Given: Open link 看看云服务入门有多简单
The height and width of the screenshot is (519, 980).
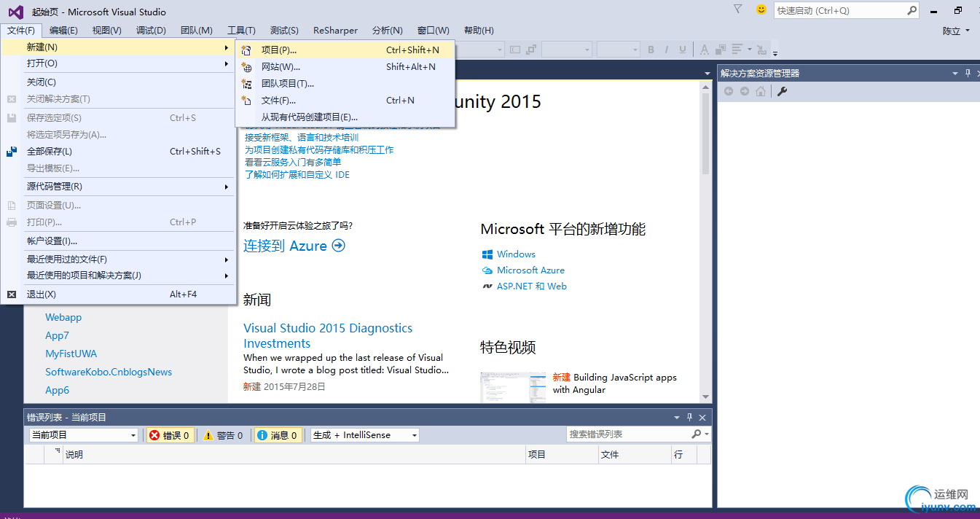Looking at the screenshot, I should pyautogui.click(x=293, y=162).
